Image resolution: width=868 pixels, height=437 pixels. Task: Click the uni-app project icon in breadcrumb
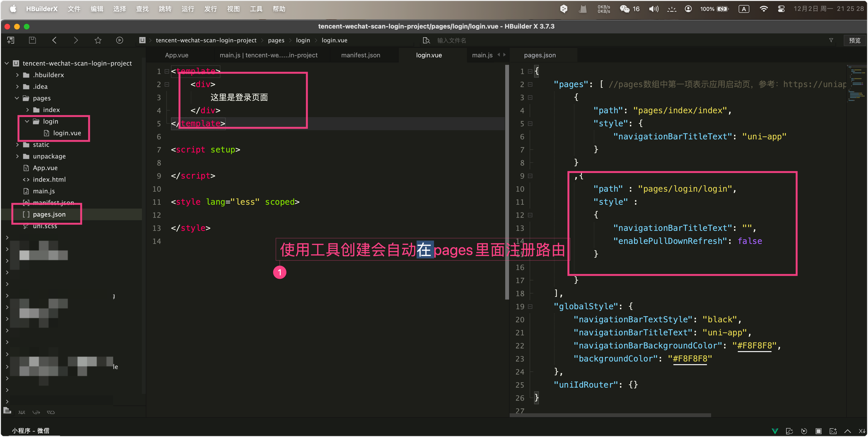(x=143, y=40)
